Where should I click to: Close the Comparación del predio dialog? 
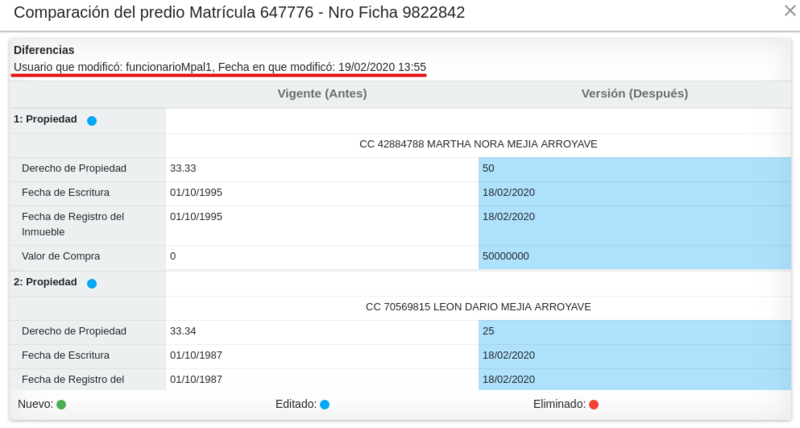tap(790, 11)
